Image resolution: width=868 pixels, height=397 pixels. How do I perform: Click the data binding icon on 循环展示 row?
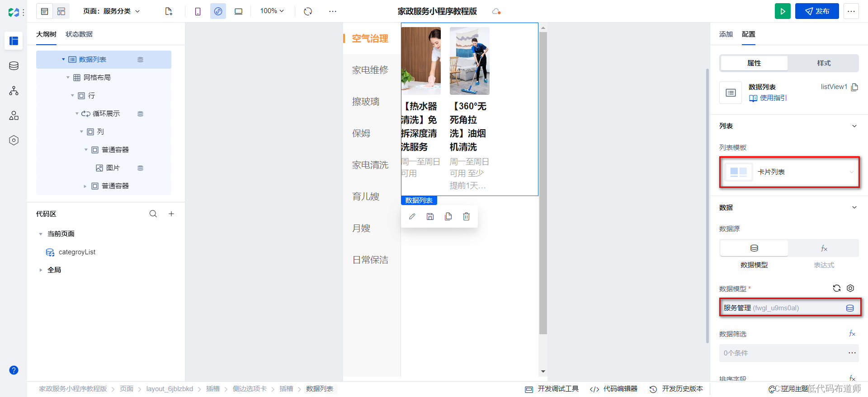pos(141,114)
